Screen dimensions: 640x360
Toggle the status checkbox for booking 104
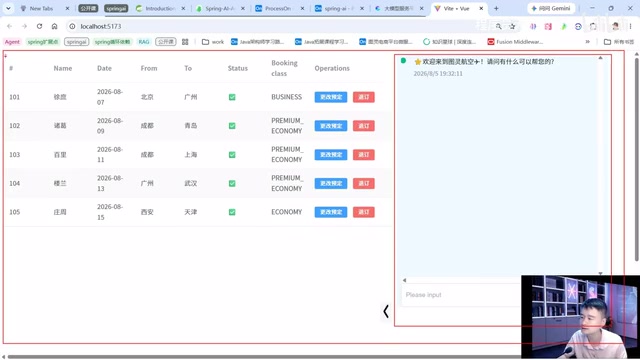pos(232,183)
